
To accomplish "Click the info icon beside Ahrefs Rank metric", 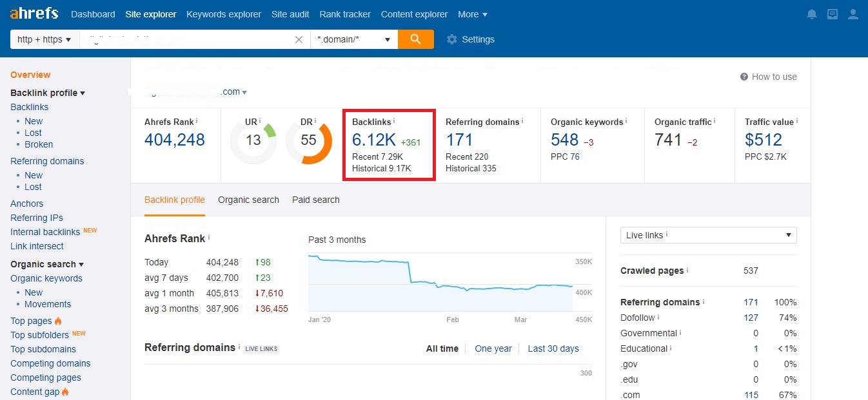I will tap(197, 120).
